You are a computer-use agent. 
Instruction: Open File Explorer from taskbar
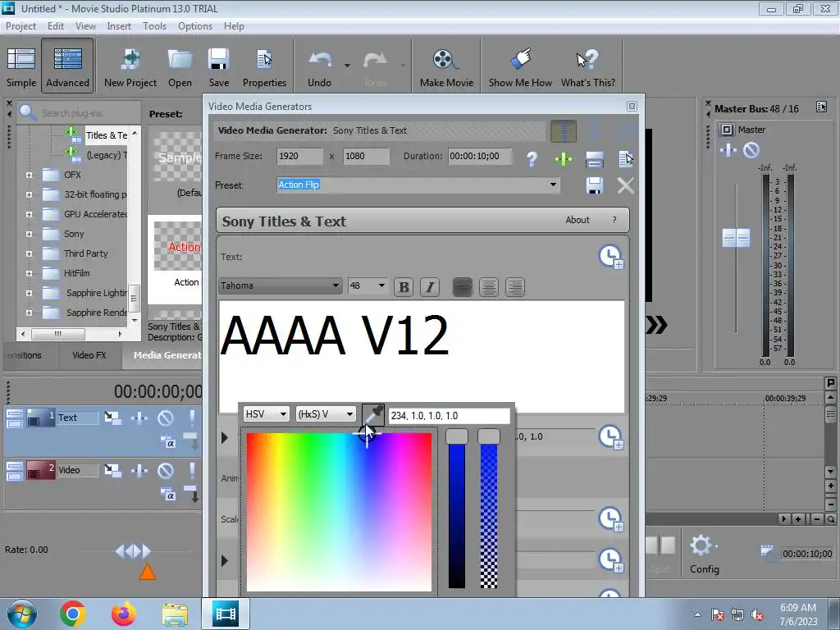(x=175, y=614)
